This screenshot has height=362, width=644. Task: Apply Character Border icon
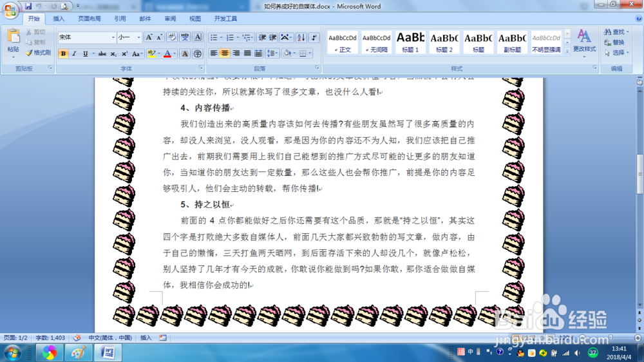(x=198, y=37)
